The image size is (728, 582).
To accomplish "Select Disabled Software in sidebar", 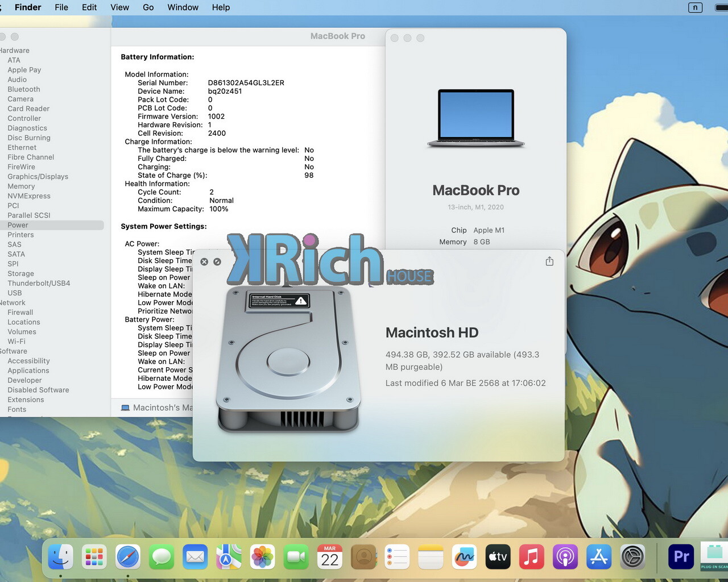I will click(38, 390).
